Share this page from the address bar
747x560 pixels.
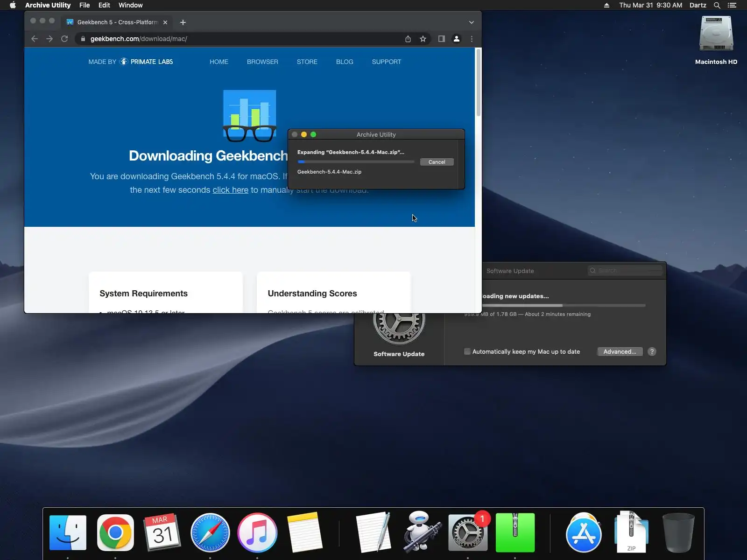[x=408, y=39]
